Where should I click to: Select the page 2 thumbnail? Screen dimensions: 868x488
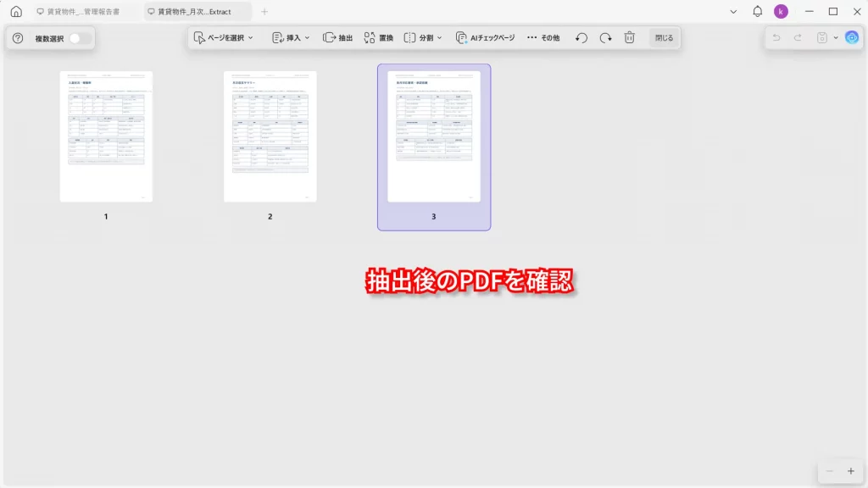(270, 136)
